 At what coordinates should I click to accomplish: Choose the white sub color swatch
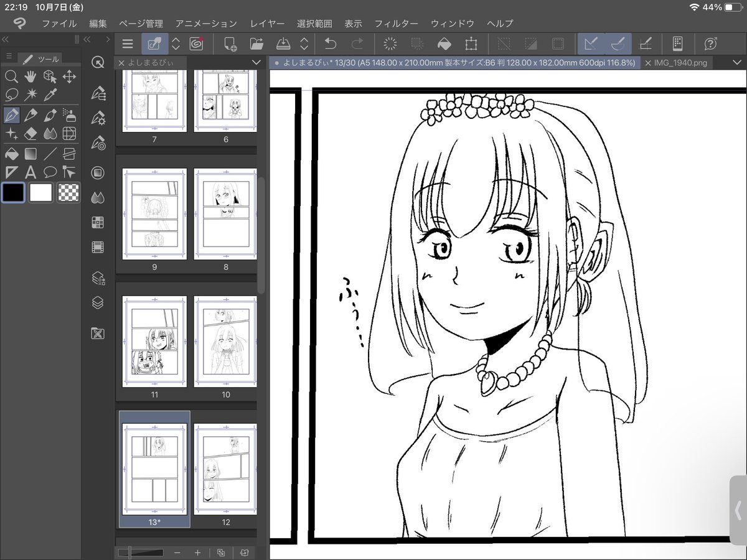(41, 193)
